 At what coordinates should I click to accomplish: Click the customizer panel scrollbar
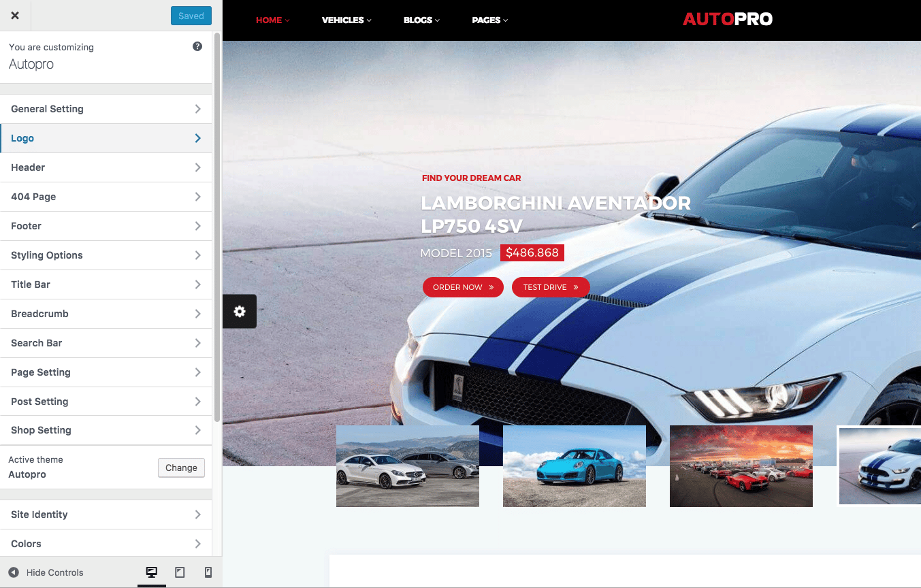pos(217,227)
